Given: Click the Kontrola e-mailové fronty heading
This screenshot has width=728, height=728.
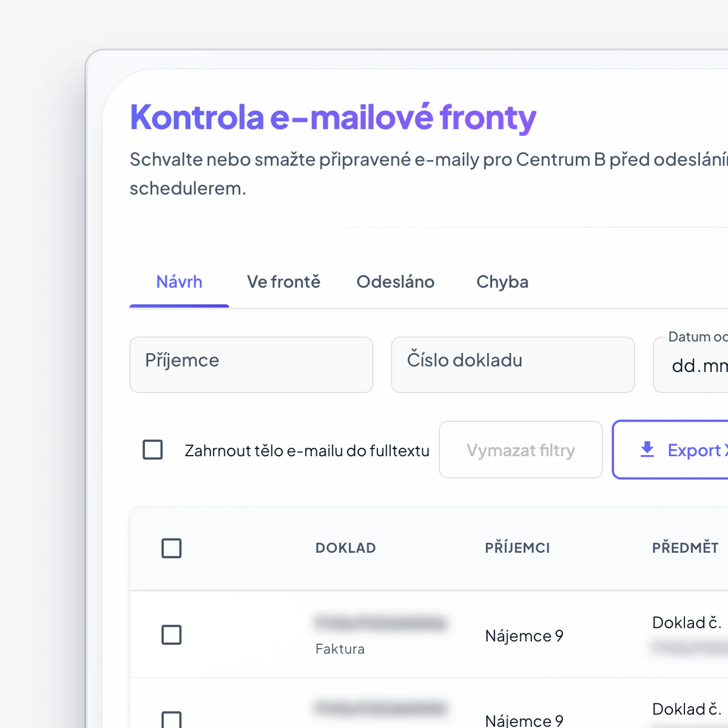Looking at the screenshot, I should pos(333,118).
